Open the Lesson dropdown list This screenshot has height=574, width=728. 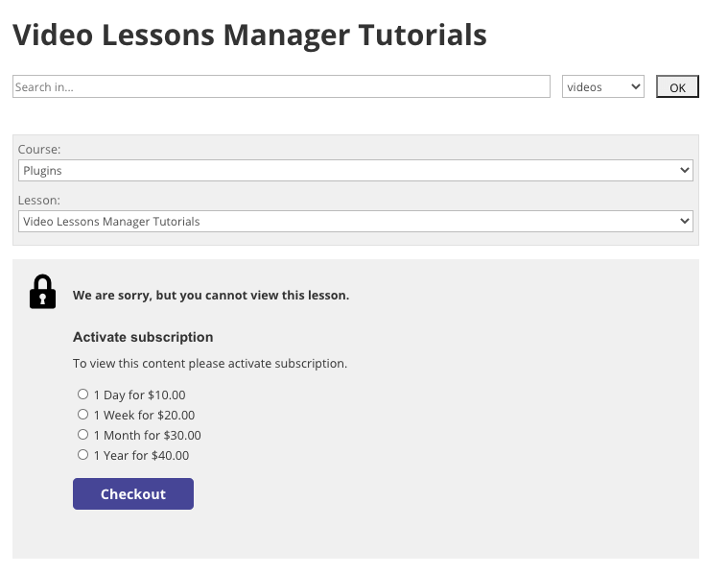coord(355,221)
